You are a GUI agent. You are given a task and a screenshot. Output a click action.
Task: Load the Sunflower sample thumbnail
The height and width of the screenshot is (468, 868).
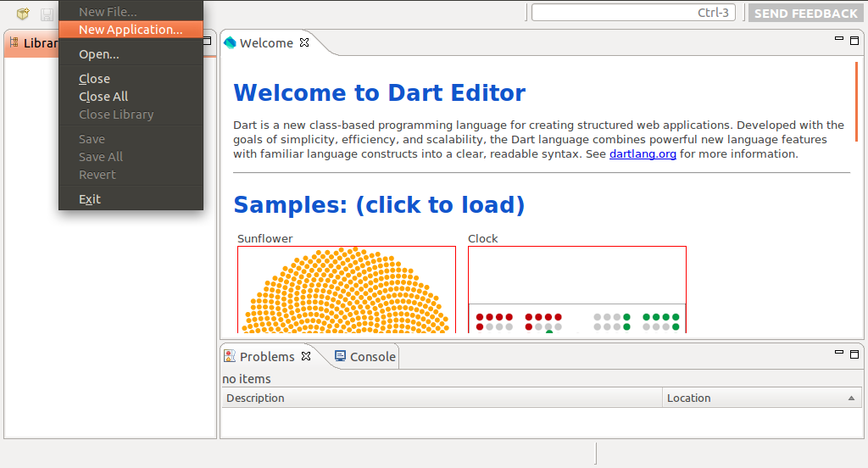[347, 289]
